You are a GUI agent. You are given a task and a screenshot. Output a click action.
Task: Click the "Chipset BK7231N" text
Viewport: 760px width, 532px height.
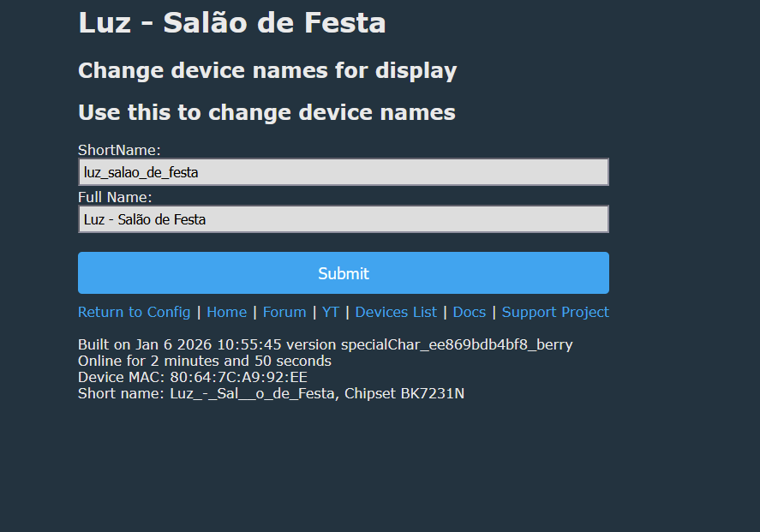pos(404,393)
